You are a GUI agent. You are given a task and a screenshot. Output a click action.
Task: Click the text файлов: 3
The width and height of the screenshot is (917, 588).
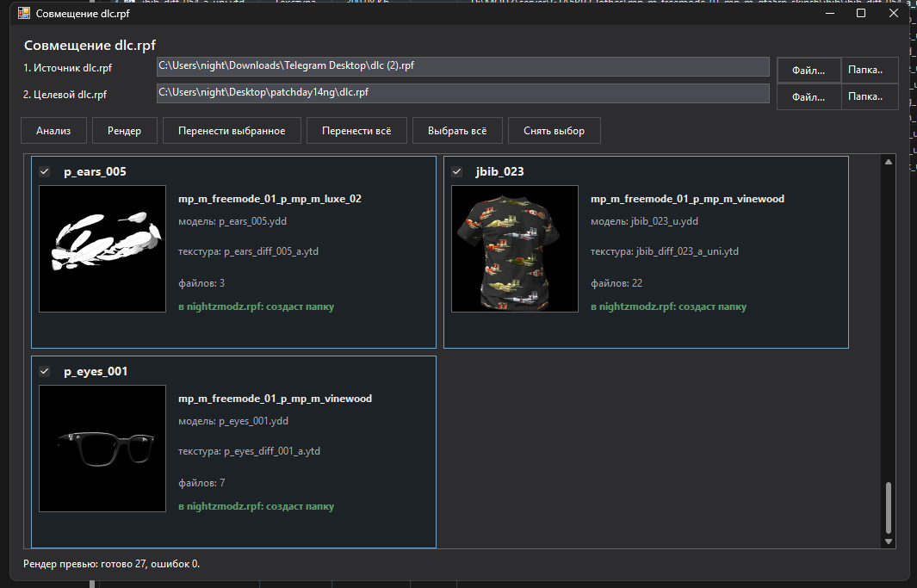[x=201, y=283]
